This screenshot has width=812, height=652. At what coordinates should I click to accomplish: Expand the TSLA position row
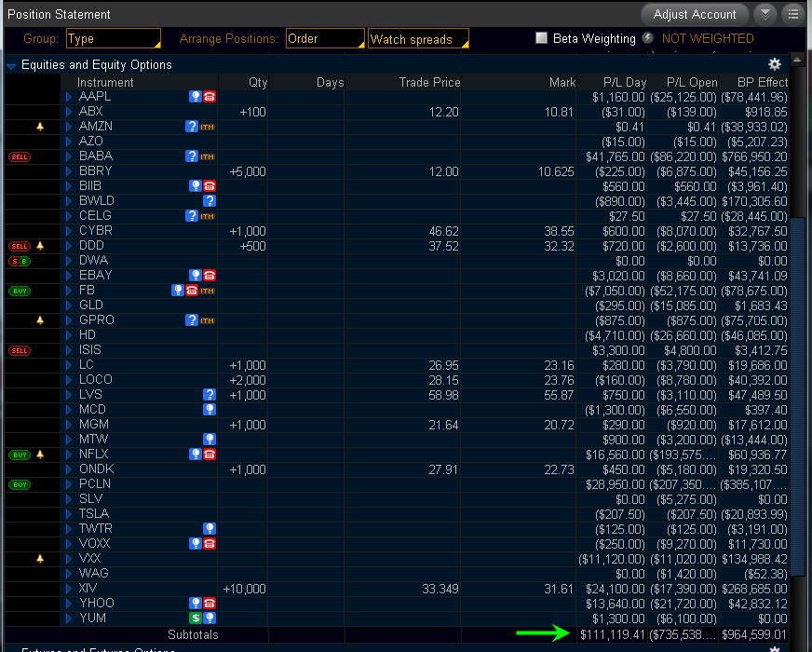pyautogui.click(x=69, y=514)
